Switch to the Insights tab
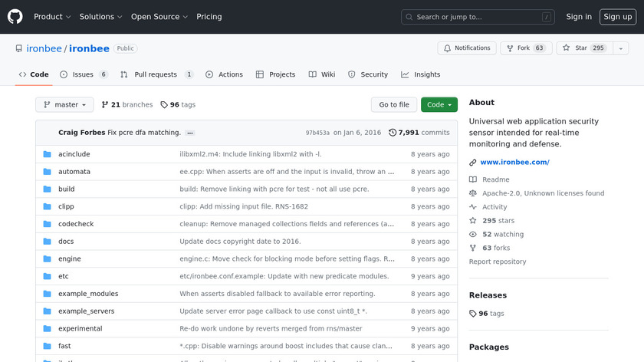 (x=421, y=74)
